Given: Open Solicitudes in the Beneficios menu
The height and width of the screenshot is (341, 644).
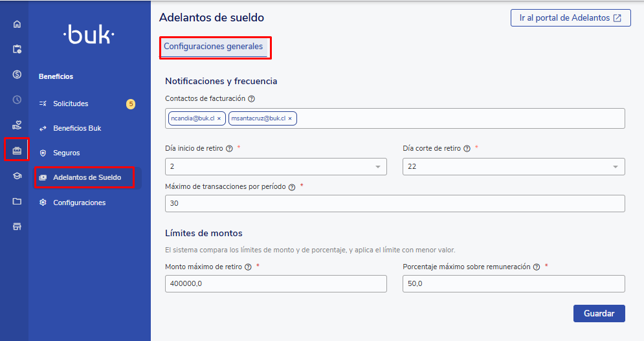Looking at the screenshot, I should tap(71, 104).
